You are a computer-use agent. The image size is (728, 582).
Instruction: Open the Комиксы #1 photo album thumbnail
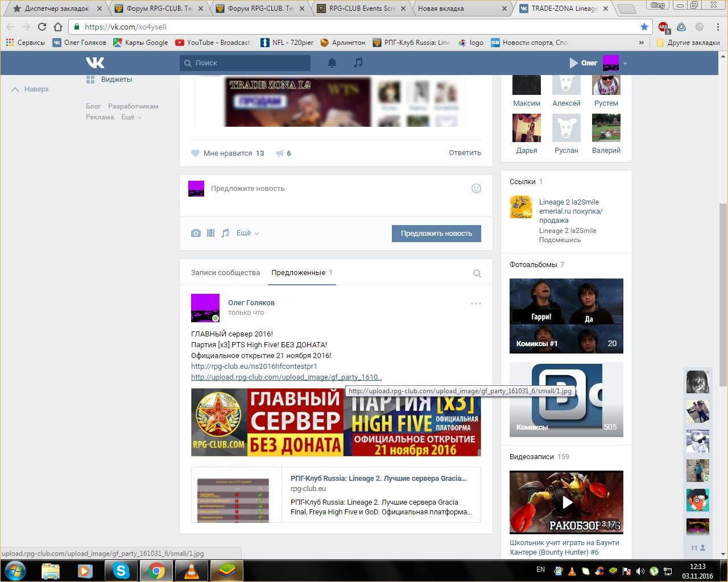(x=566, y=315)
